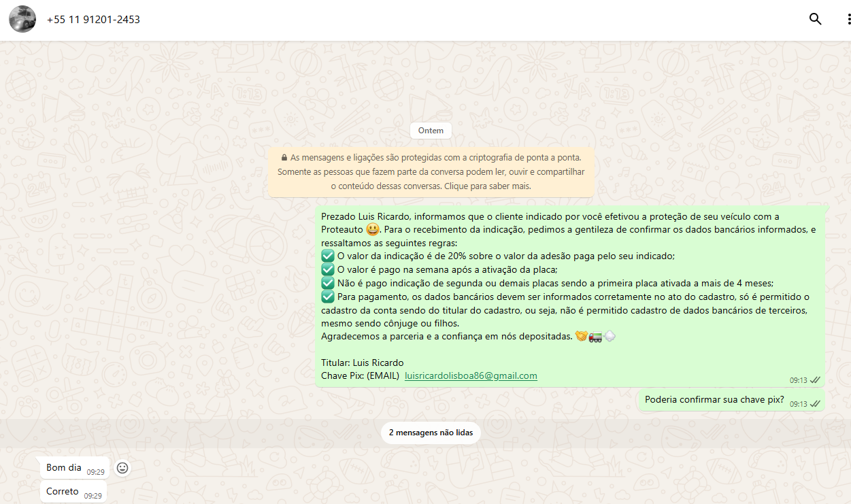Open the luisricardolisboa86@gmail.com email link
Image resolution: width=851 pixels, height=504 pixels.
tap(471, 375)
